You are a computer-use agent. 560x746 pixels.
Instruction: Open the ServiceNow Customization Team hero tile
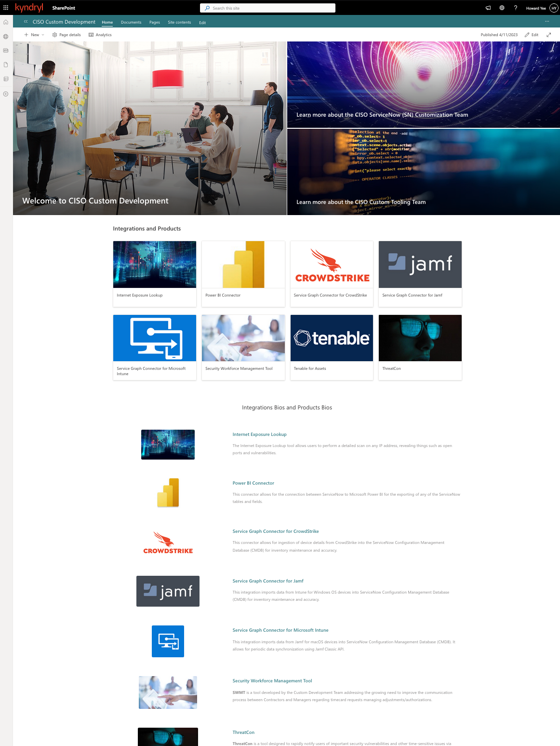pos(424,84)
